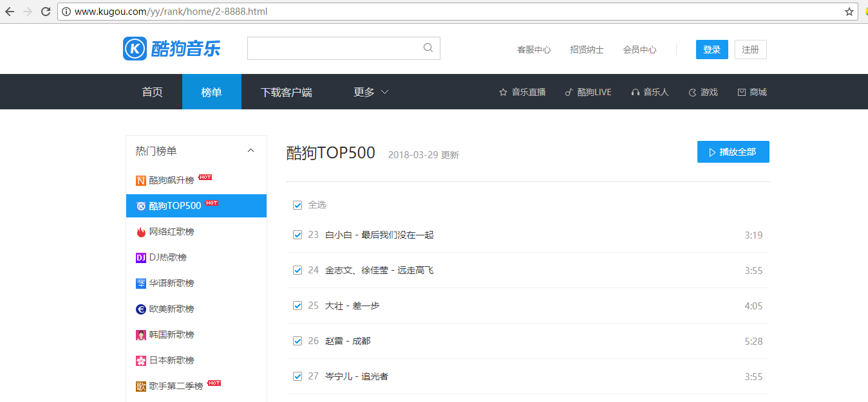
Task: Bookmark the page with the star icon
Action: click(849, 12)
